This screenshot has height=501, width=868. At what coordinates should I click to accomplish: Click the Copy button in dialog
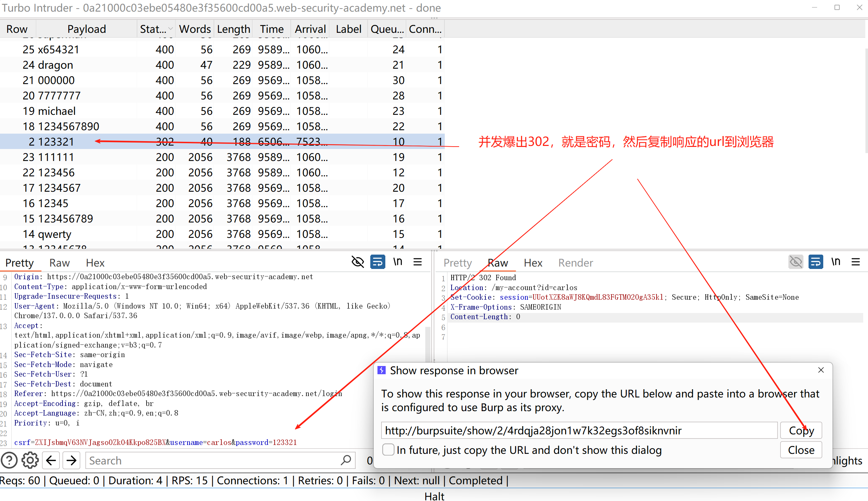(801, 431)
